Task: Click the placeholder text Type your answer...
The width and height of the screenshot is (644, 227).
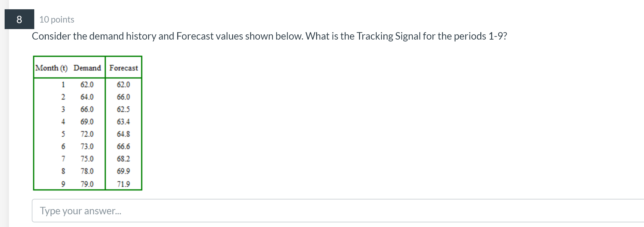Action: (81, 211)
